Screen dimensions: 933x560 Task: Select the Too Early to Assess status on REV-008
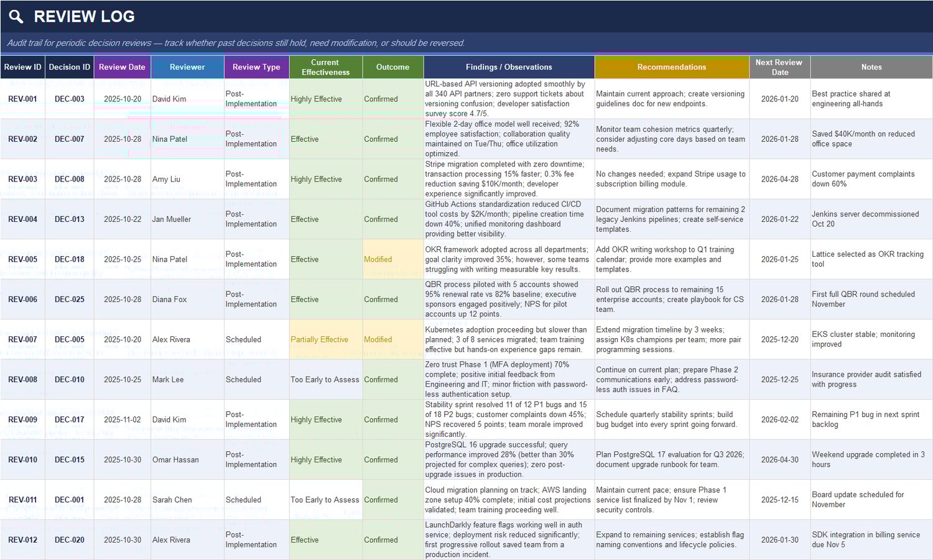click(x=325, y=379)
